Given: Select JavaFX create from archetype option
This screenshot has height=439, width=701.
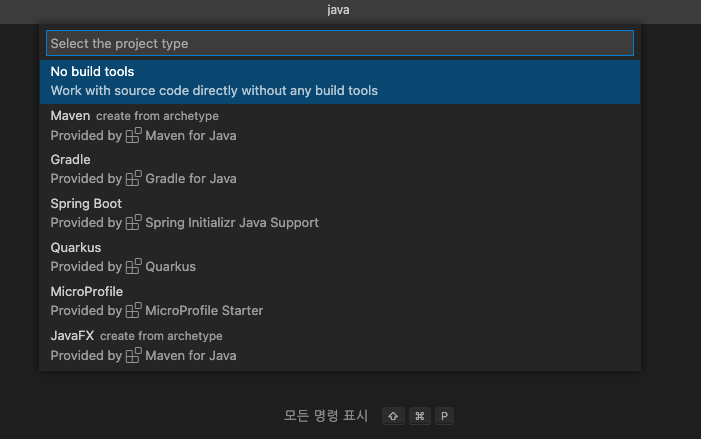Looking at the screenshot, I should click(340, 346).
